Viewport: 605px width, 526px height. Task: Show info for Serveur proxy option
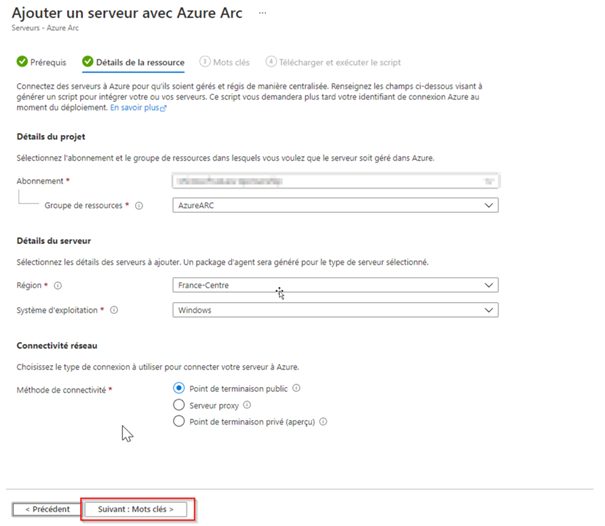247,405
